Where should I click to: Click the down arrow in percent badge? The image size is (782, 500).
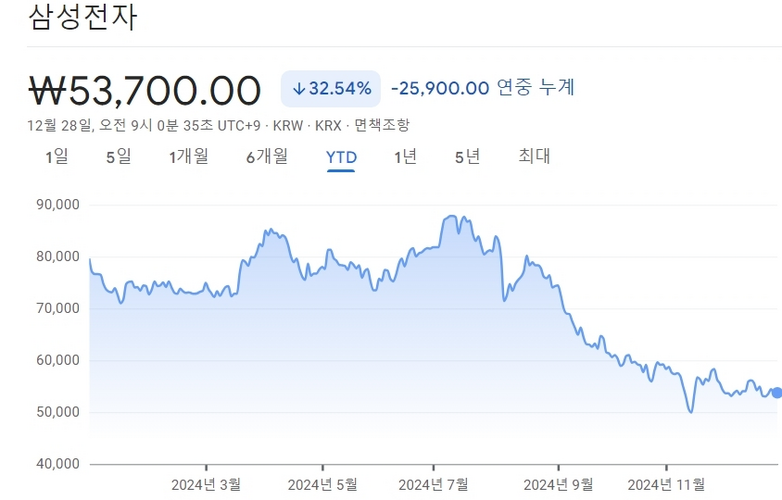[x=298, y=89]
